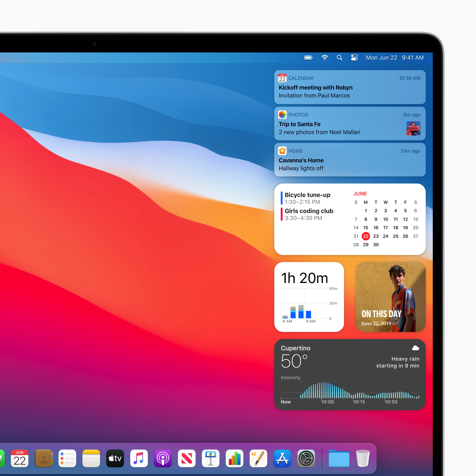Click the Santa Fe photo thumbnail in the notification
Image resolution: width=476 pixels, height=476 pixels.
(x=413, y=129)
